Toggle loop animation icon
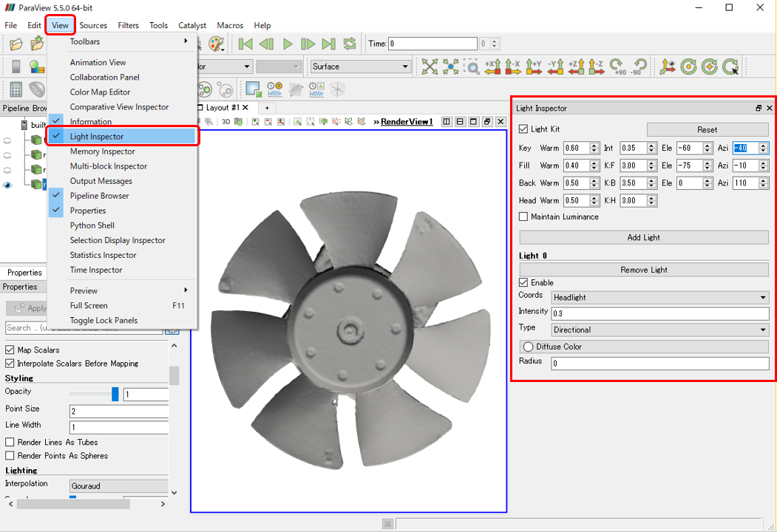Screen dimensions: 777x532 350,44
